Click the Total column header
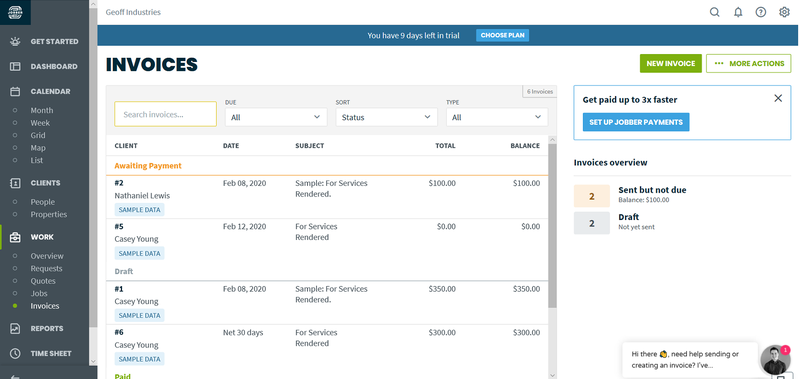The image size is (800, 379). (445, 145)
